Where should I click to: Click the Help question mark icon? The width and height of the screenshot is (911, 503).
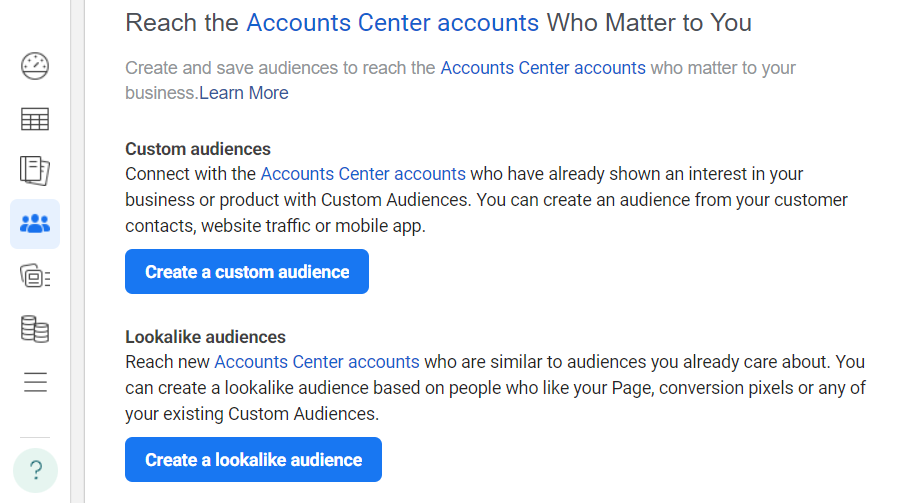pyautogui.click(x=35, y=470)
